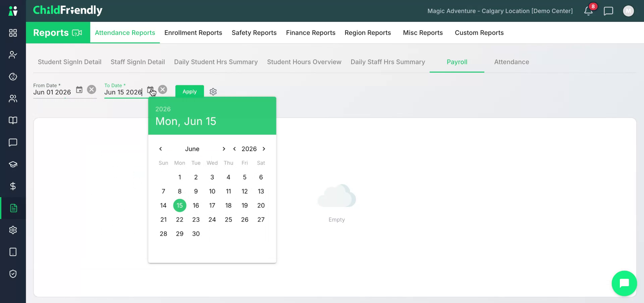This screenshot has width=644, height=303.
Task: Advance to the next year after 2026
Action: 264,149
